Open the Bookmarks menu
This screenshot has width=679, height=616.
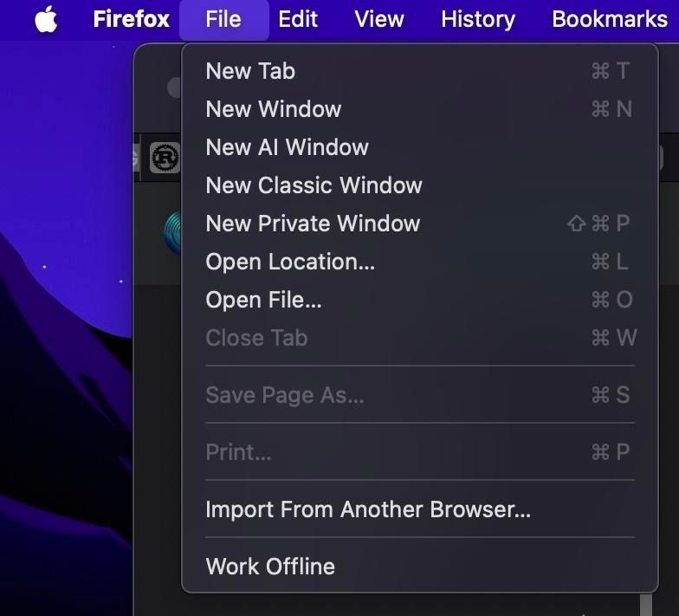610,19
